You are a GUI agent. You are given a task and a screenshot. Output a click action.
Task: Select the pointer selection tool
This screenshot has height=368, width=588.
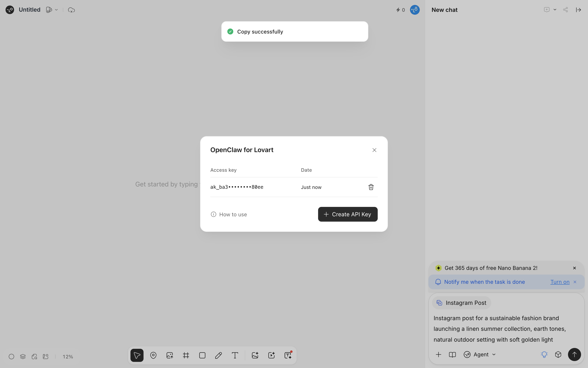coord(137,355)
